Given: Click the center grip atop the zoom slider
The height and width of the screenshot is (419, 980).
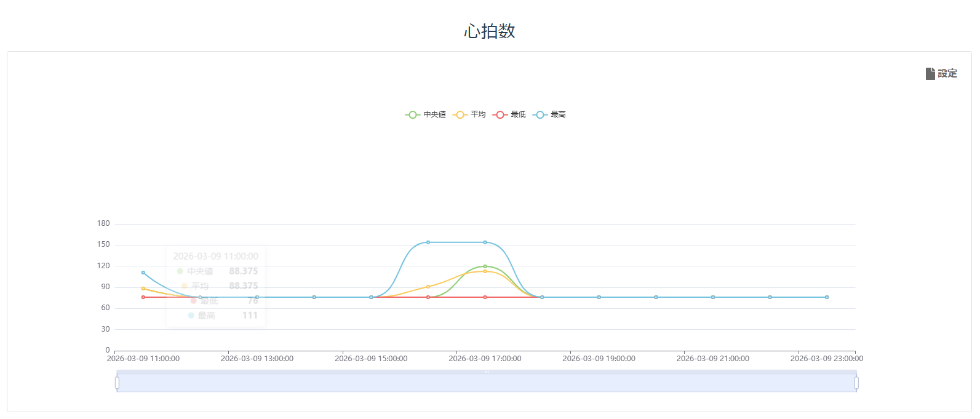Looking at the screenshot, I should click(486, 372).
